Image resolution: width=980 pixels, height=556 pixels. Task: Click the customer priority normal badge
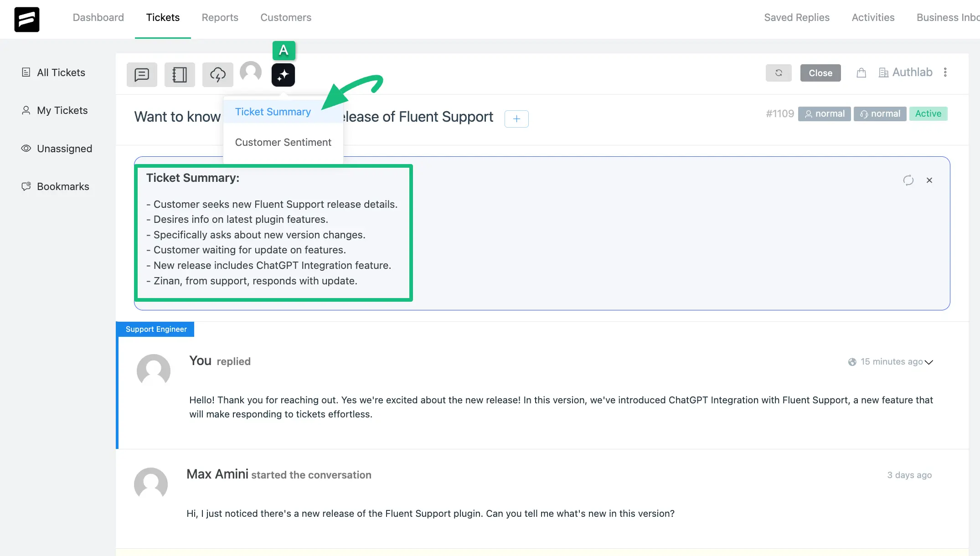click(824, 113)
